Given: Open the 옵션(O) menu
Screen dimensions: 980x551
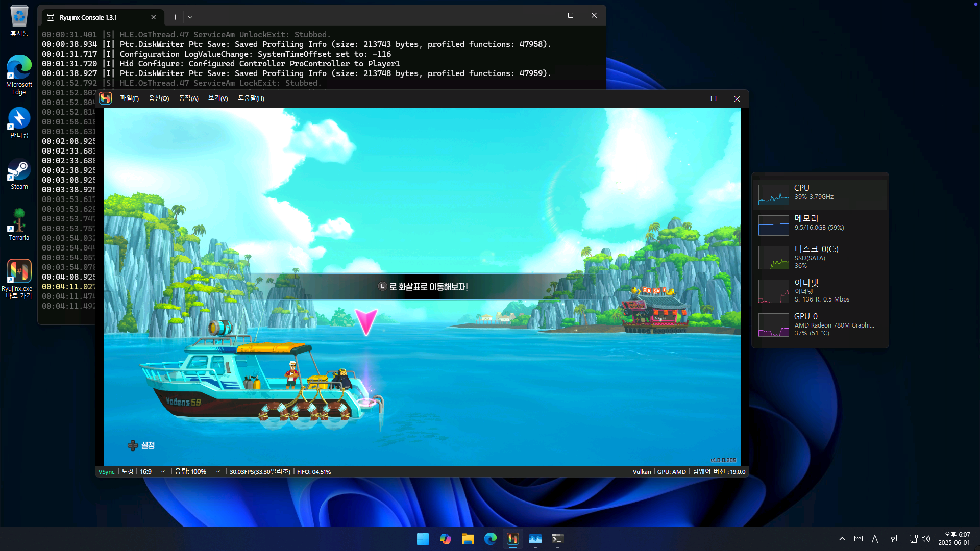Looking at the screenshot, I should point(158,98).
